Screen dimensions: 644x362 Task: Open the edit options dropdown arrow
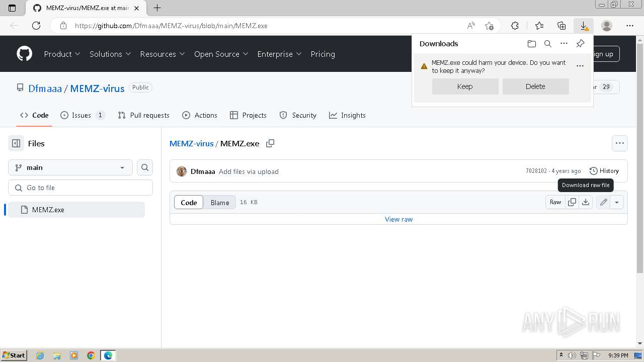617,202
